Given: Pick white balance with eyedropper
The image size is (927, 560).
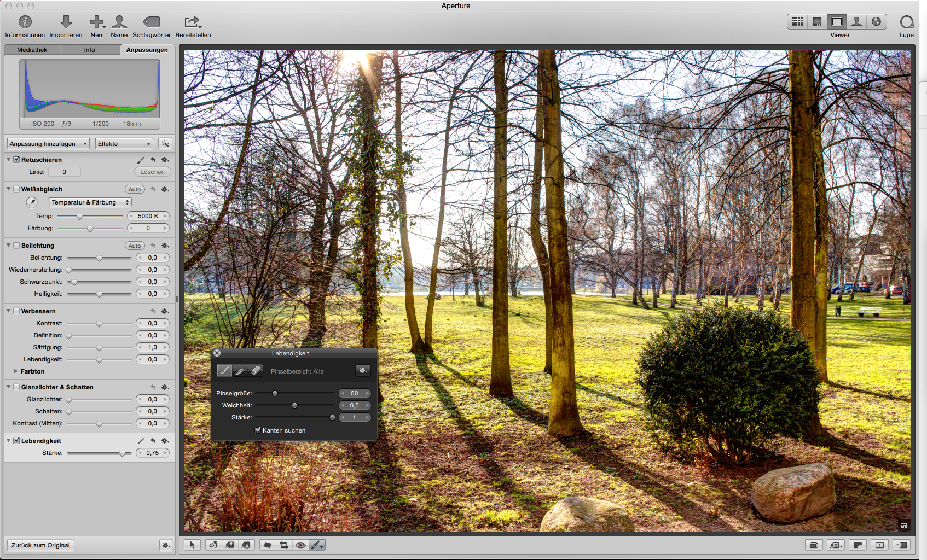Looking at the screenshot, I should (32, 202).
